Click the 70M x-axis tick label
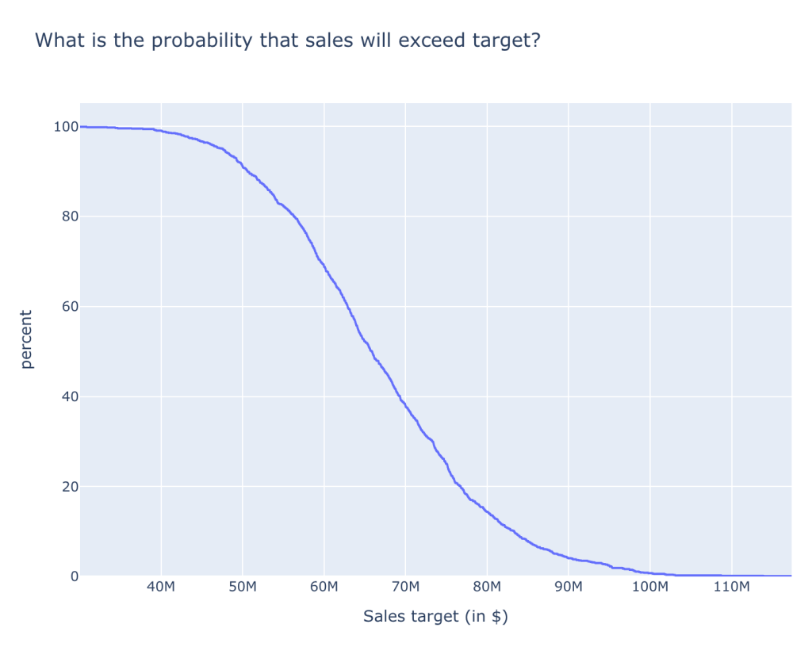Viewport: 812px width, 647px height. (x=405, y=588)
